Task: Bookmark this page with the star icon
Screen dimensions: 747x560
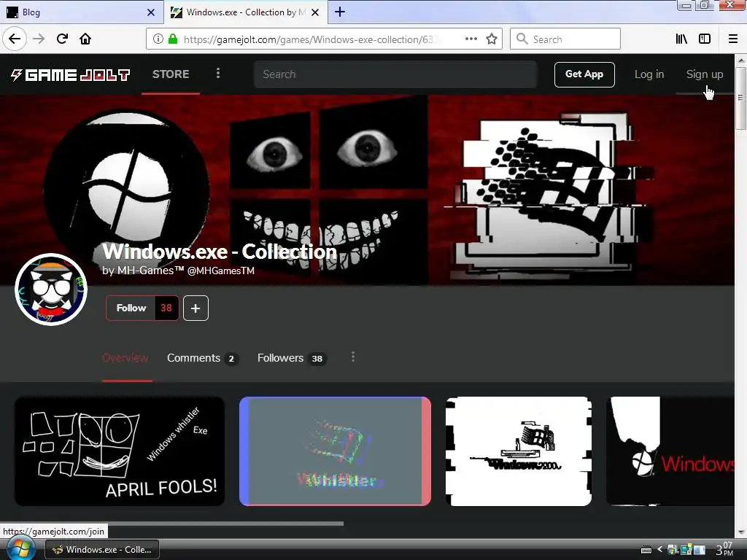Action: click(x=492, y=39)
